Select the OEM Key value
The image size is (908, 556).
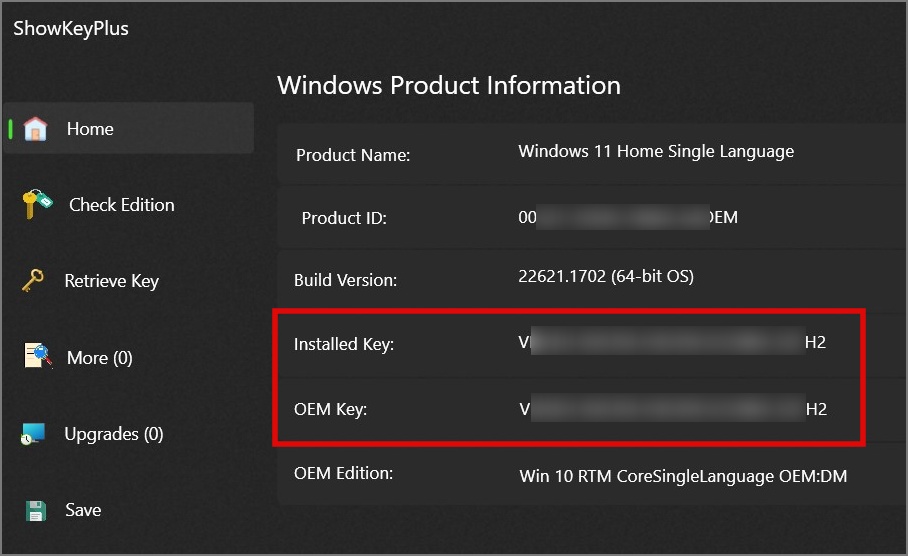pyautogui.click(x=672, y=409)
